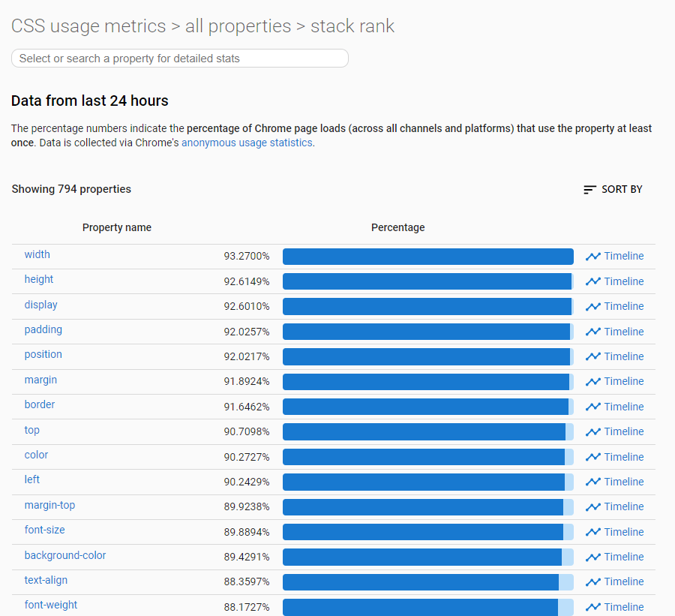The width and height of the screenshot is (675, 616).
Task: Open the height property details
Action: pyautogui.click(x=39, y=280)
